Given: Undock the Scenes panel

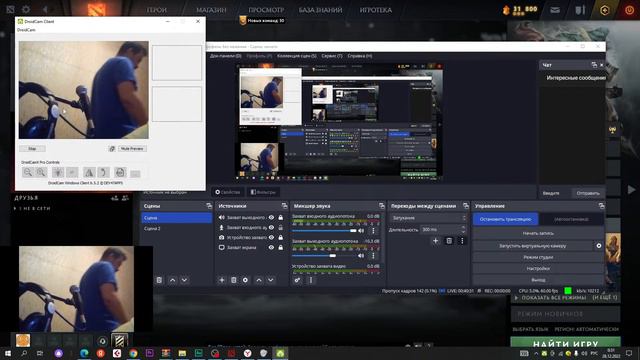Looking at the screenshot, I should tap(209, 206).
